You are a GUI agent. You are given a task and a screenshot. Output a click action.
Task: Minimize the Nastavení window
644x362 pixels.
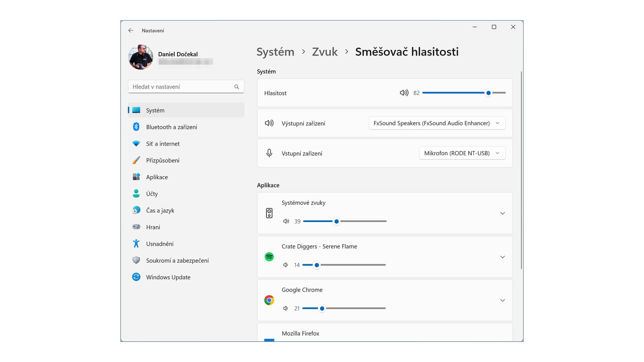click(475, 27)
